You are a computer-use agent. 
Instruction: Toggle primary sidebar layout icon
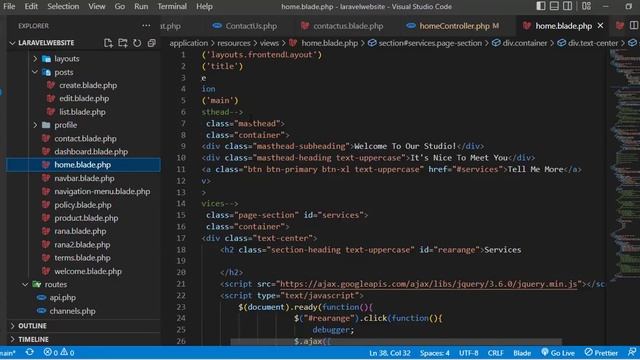tap(541, 6)
